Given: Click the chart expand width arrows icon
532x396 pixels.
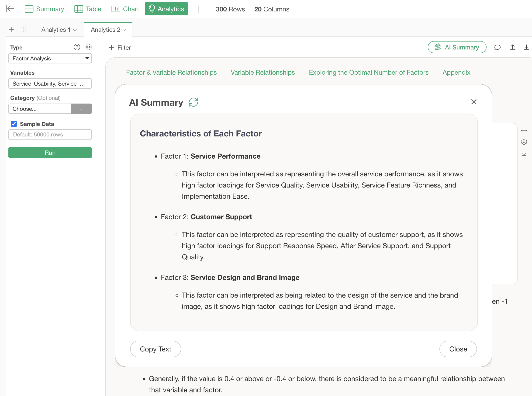Looking at the screenshot, I should point(524,131).
